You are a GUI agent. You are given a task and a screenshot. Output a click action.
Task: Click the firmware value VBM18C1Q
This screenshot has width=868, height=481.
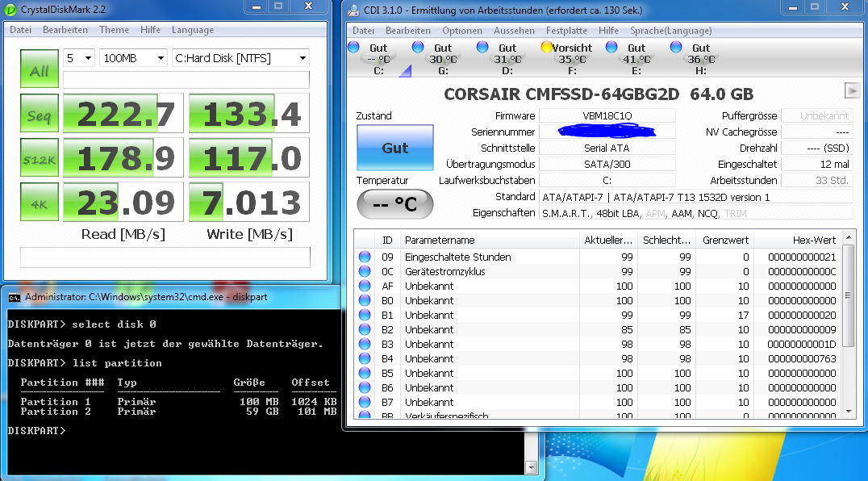click(x=607, y=115)
